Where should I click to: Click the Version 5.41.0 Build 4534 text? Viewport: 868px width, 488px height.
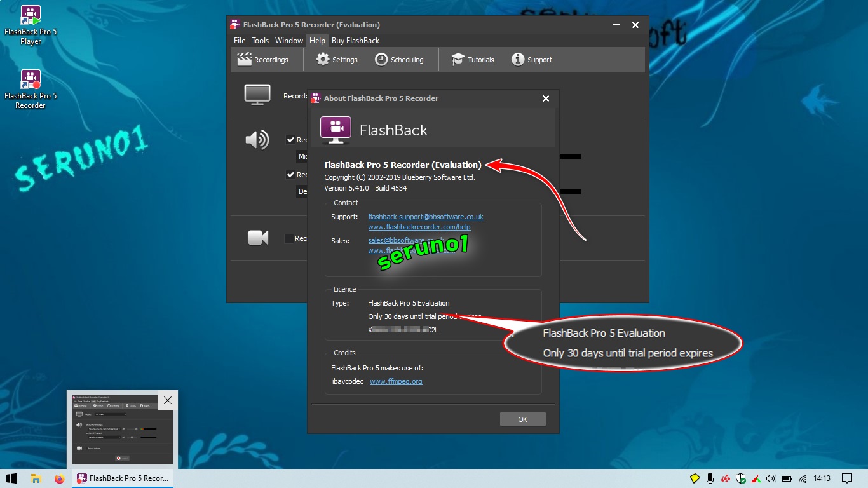(x=365, y=188)
